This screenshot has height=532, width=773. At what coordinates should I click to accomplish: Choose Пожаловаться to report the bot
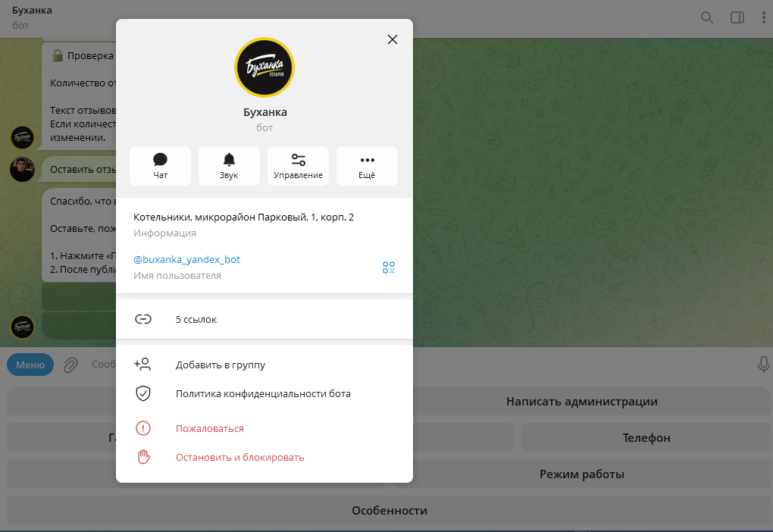[x=264, y=428]
